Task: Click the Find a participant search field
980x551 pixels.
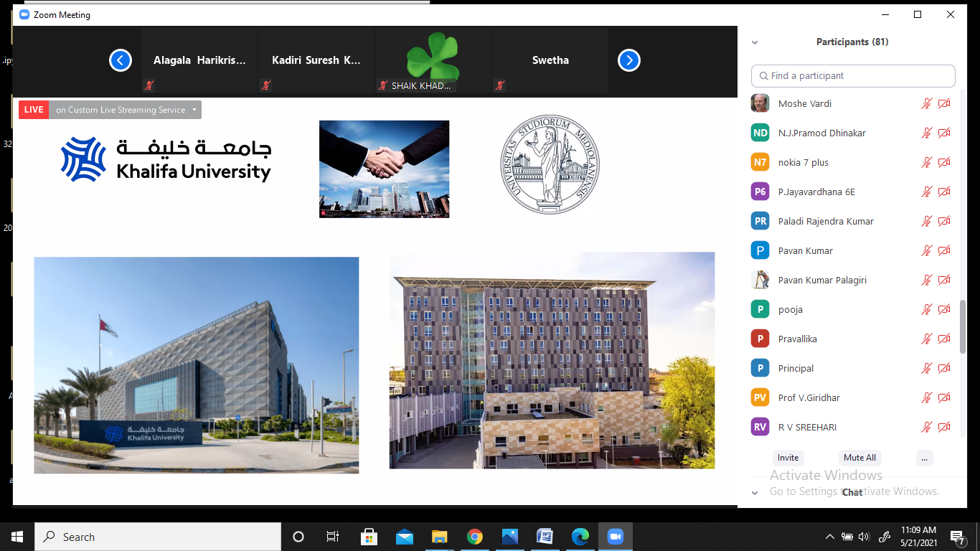Action: point(853,76)
